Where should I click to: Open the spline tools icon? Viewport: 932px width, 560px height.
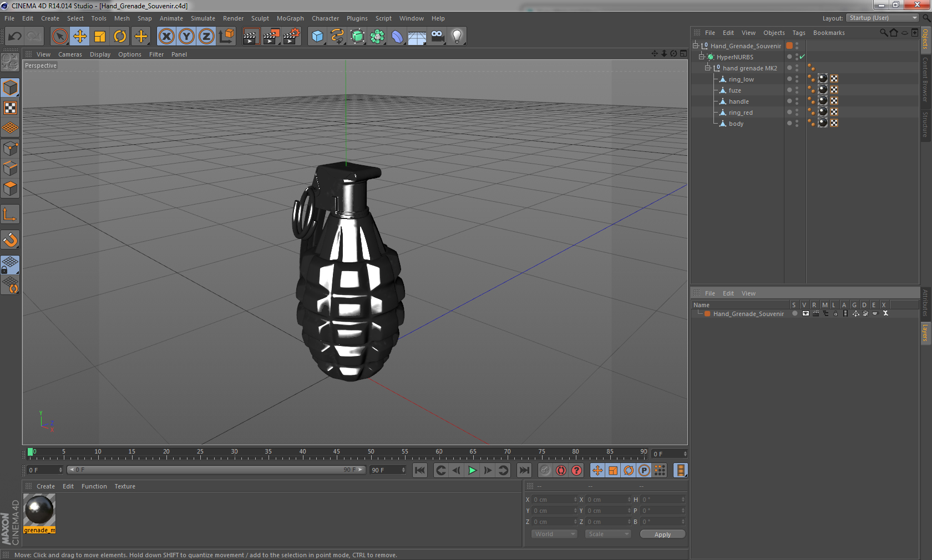coord(337,37)
